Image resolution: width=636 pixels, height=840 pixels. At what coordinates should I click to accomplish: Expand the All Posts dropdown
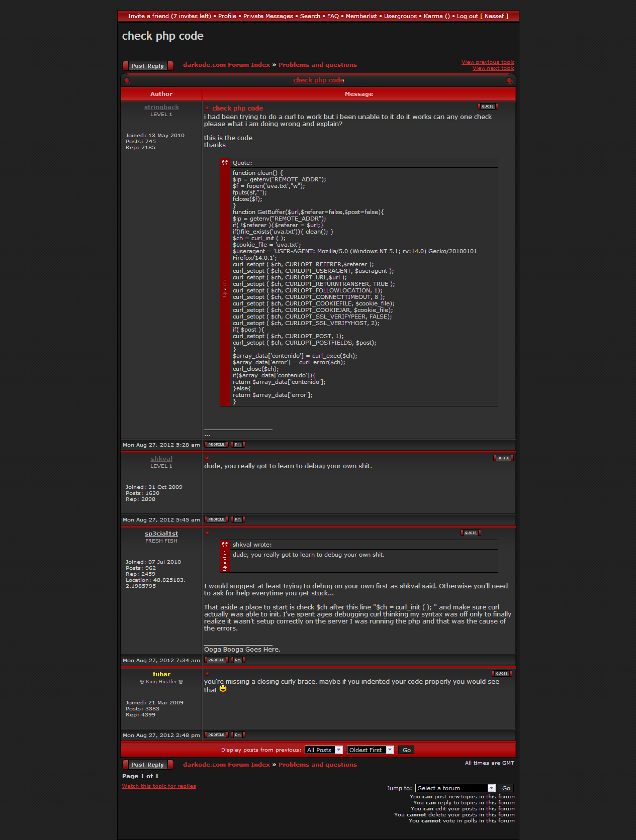coord(324,750)
